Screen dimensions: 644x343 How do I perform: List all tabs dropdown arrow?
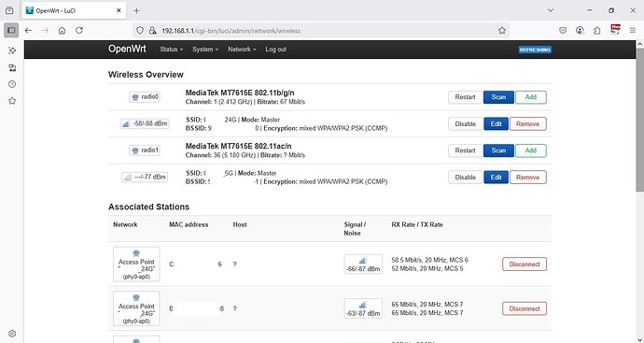551,10
